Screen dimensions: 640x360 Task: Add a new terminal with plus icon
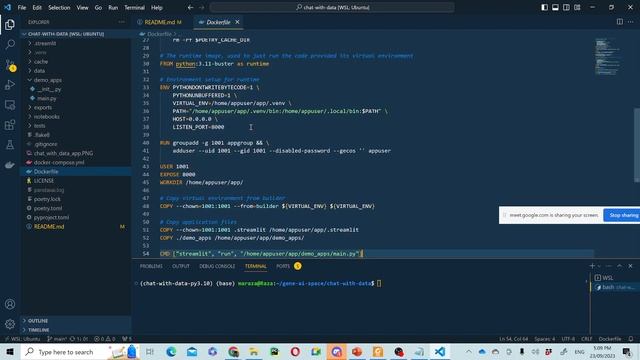click(592, 266)
